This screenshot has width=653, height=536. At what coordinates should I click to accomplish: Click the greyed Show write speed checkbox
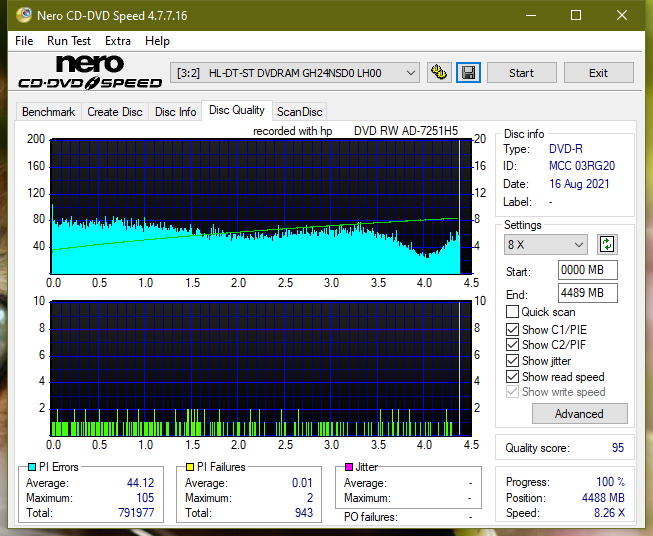[512, 392]
